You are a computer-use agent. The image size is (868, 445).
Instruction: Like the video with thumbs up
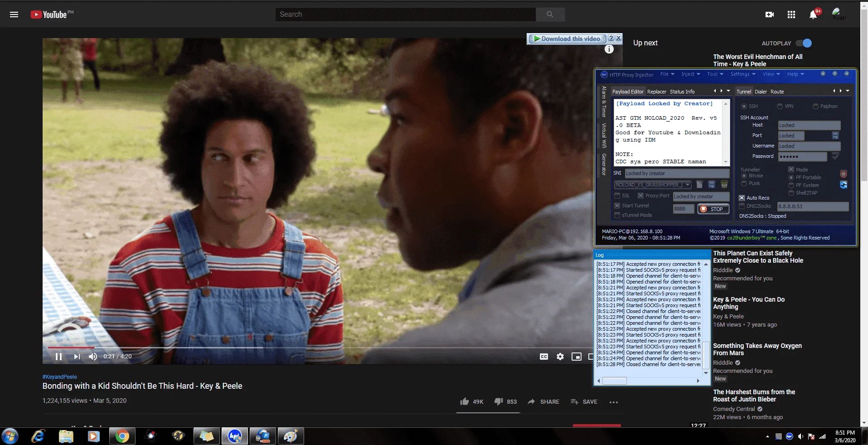coord(465,401)
